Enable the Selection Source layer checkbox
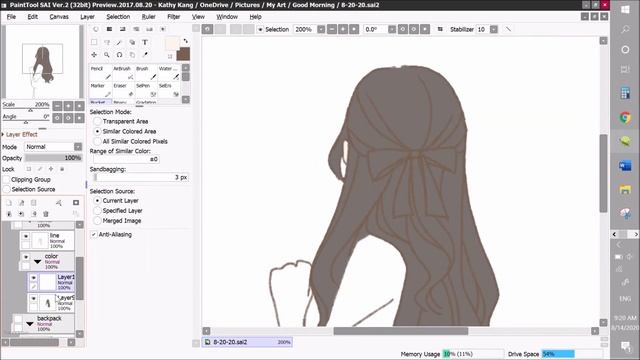 point(6,189)
